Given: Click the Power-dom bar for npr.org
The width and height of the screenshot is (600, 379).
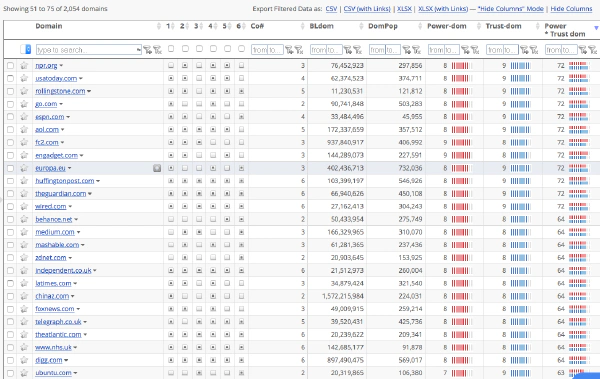Looking at the screenshot, I should click(x=462, y=66).
